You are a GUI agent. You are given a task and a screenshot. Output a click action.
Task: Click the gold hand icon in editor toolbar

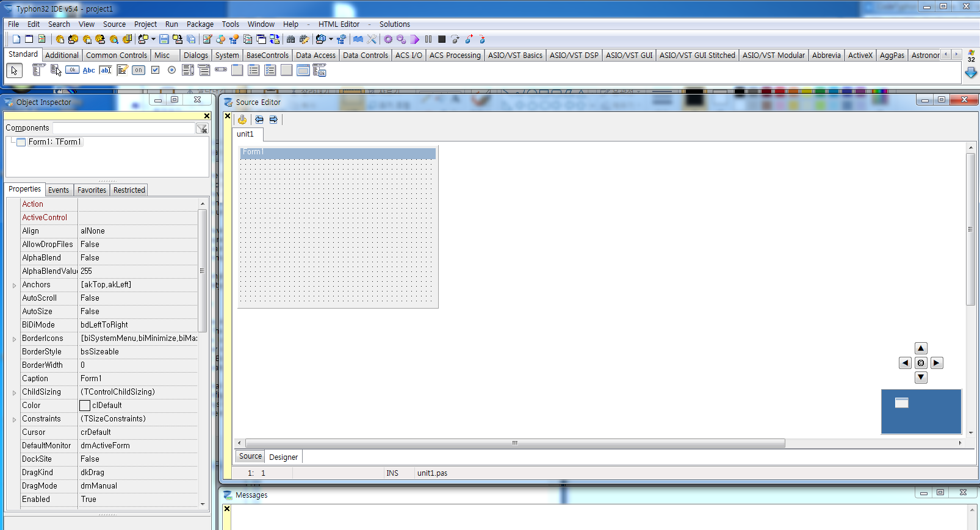pos(242,120)
